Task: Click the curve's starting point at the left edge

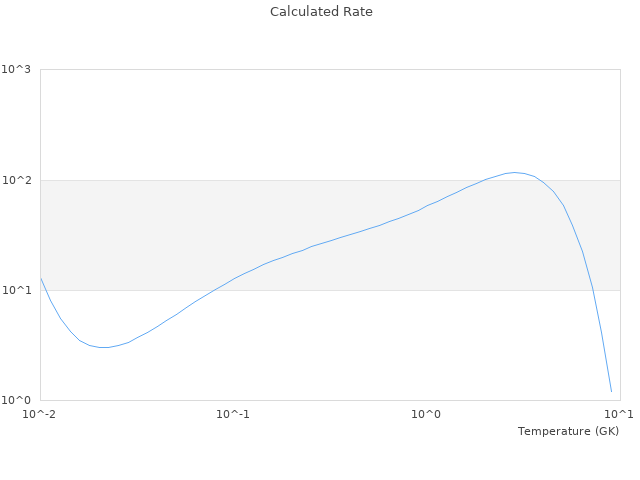Action: 41,278
